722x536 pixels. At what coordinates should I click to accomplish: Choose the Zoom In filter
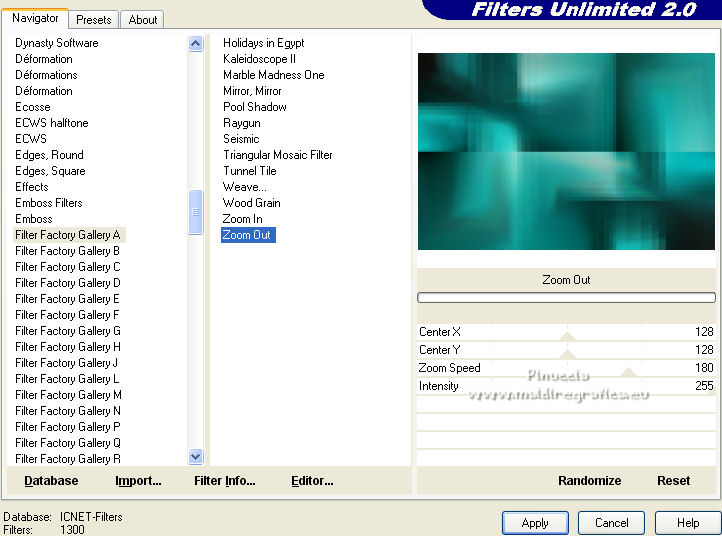click(x=242, y=219)
